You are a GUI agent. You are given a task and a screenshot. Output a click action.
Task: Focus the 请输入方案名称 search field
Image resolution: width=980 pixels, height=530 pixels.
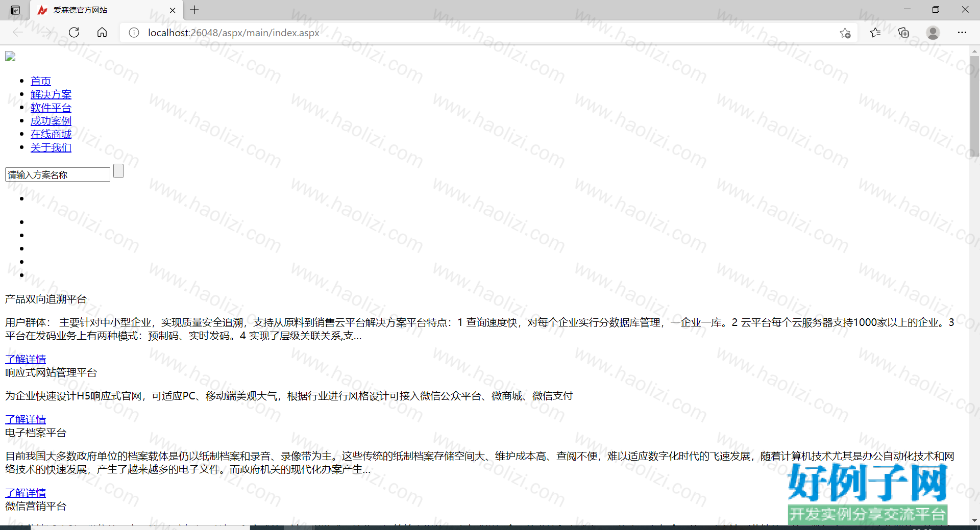(x=58, y=174)
